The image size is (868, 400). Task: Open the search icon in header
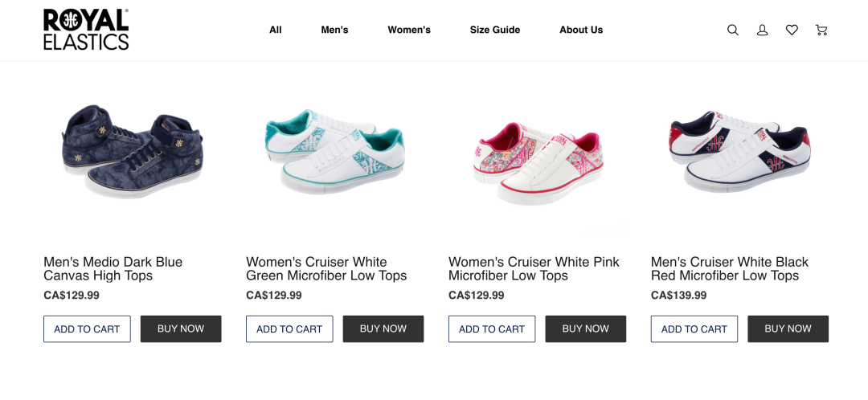(733, 30)
